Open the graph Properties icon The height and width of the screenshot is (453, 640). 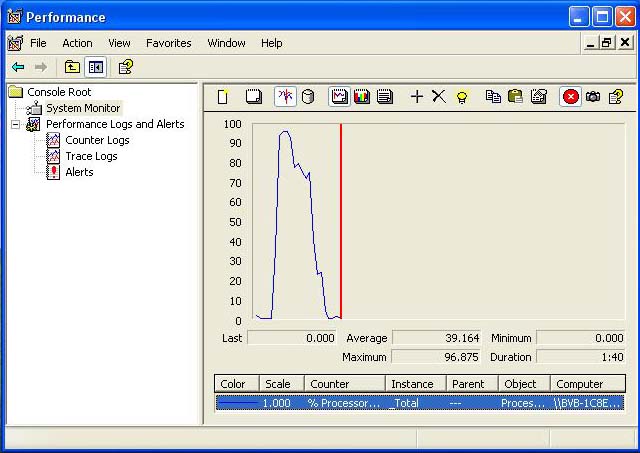coord(538,97)
